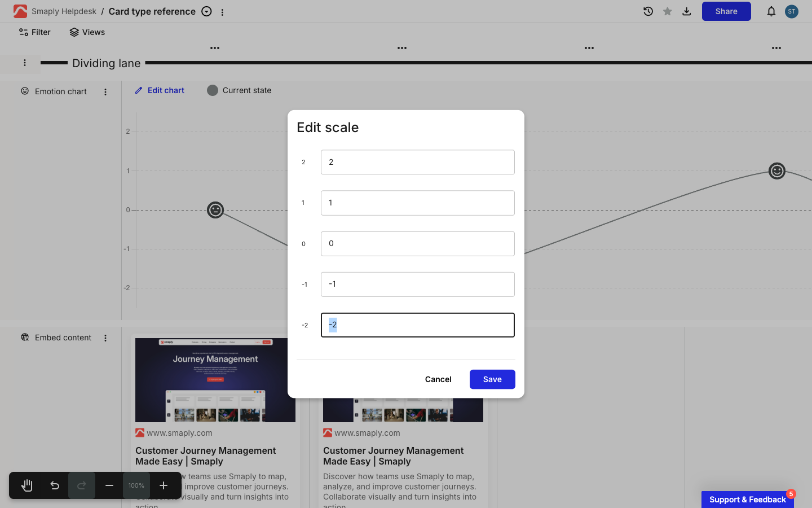Open the journey title dropdown arrow
This screenshot has height=508, width=812.
[207, 11]
